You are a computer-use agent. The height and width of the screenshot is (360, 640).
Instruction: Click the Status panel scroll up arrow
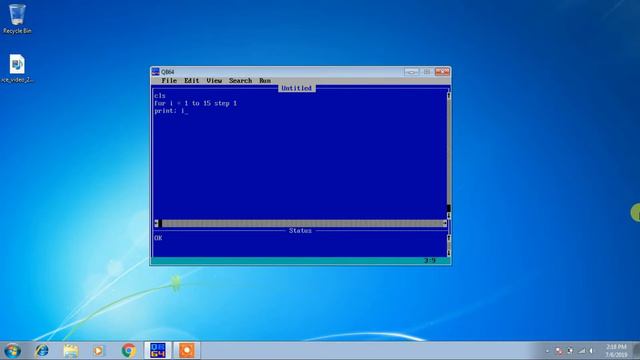pos(449,238)
